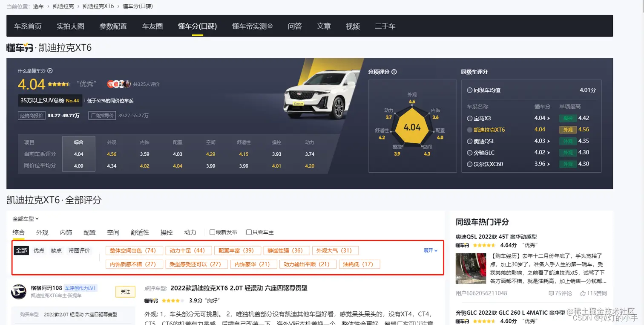Switch to 外观 review tab
The width and height of the screenshot is (644, 325).
[x=42, y=232]
